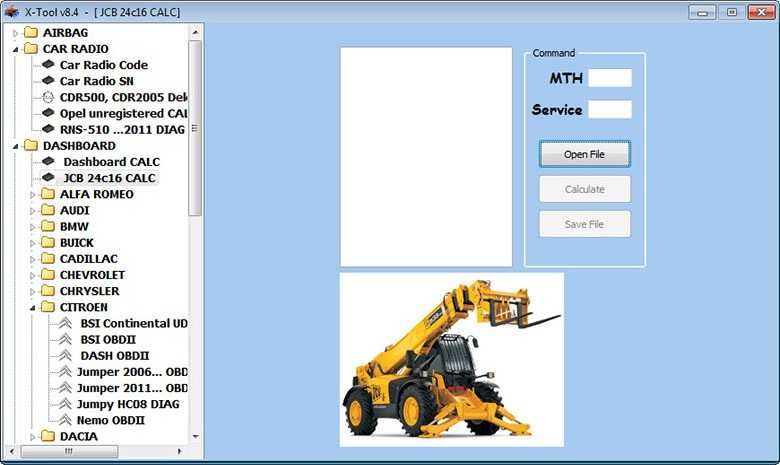
Task: Expand the AIRBAG tree node
Action: coord(15,33)
